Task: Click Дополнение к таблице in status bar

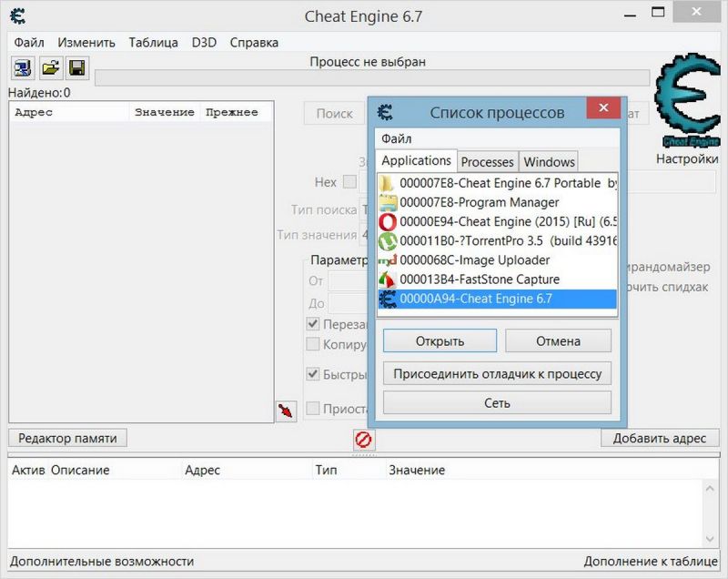Action: pyautogui.click(x=651, y=562)
